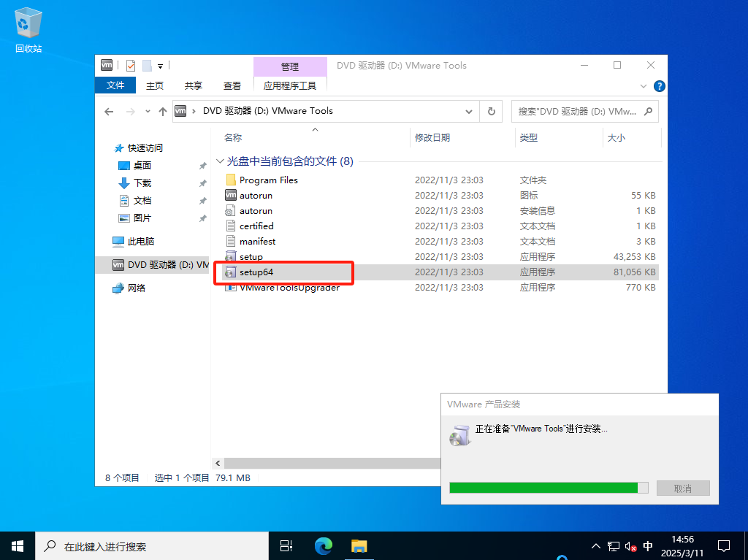Open the address bar history dropdown
This screenshot has width=748, height=560.
pos(468,112)
